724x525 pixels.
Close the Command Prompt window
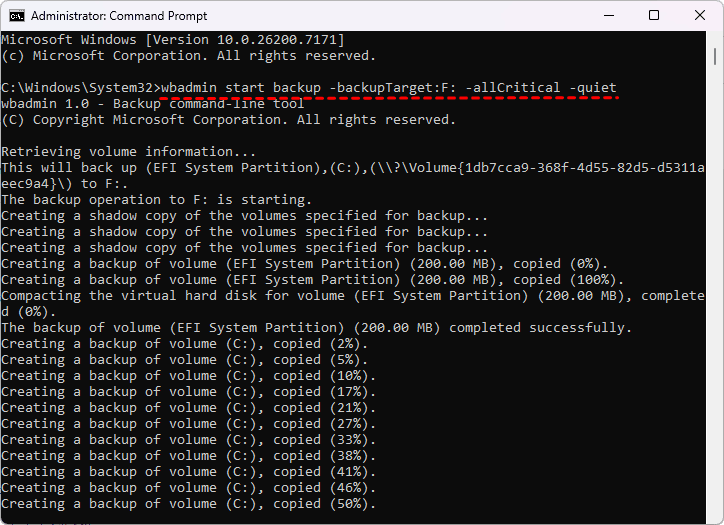[x=699, y=16]
